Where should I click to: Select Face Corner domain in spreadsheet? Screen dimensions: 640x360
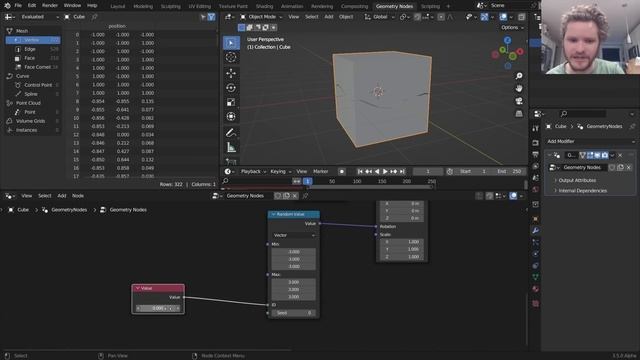coord(33,67)
